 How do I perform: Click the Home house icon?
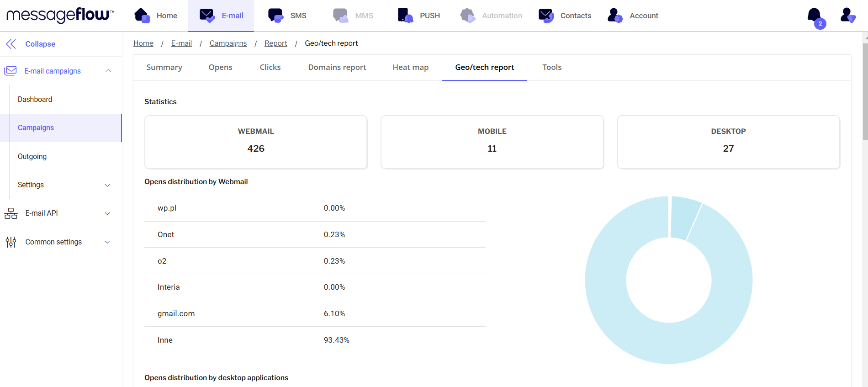pos(142,16)
